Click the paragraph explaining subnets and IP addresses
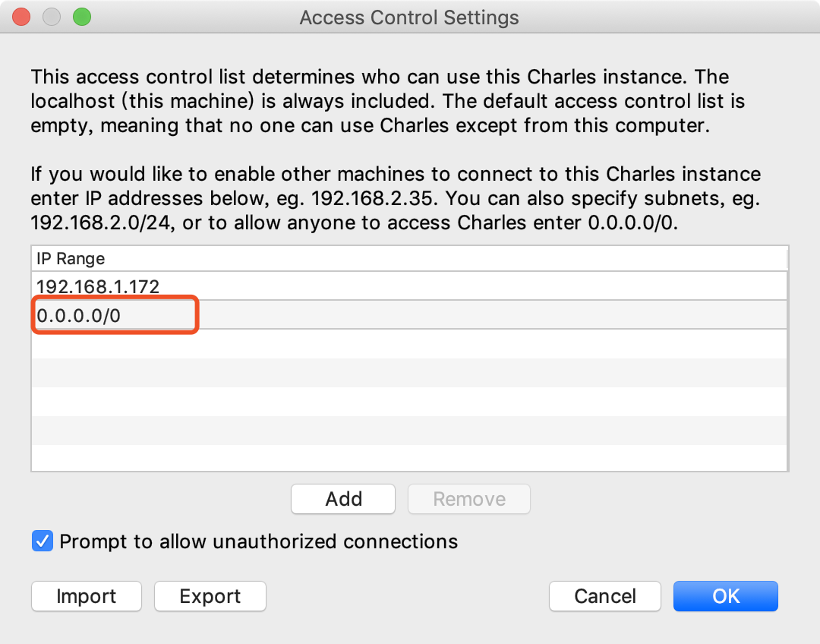The width and height of the screenshot is (820, 644). (396, 198)
